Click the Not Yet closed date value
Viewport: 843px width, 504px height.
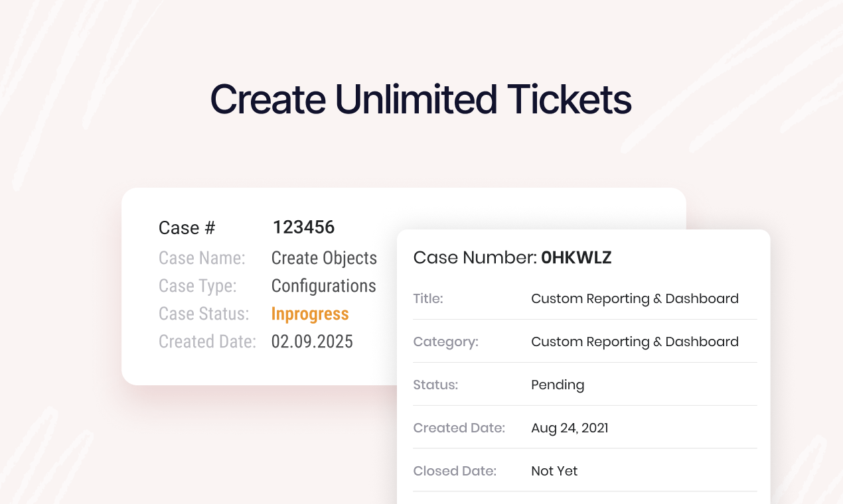554,471
